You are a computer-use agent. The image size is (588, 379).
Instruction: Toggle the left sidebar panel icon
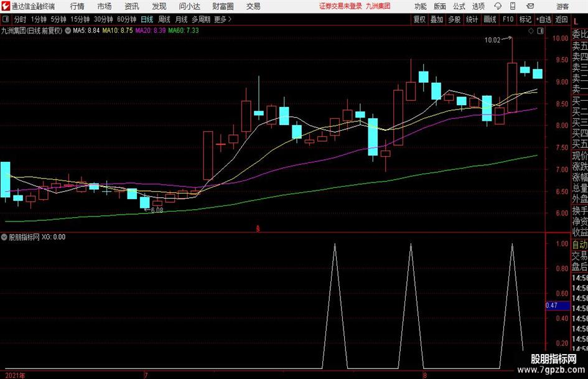[x=6, y=19]
